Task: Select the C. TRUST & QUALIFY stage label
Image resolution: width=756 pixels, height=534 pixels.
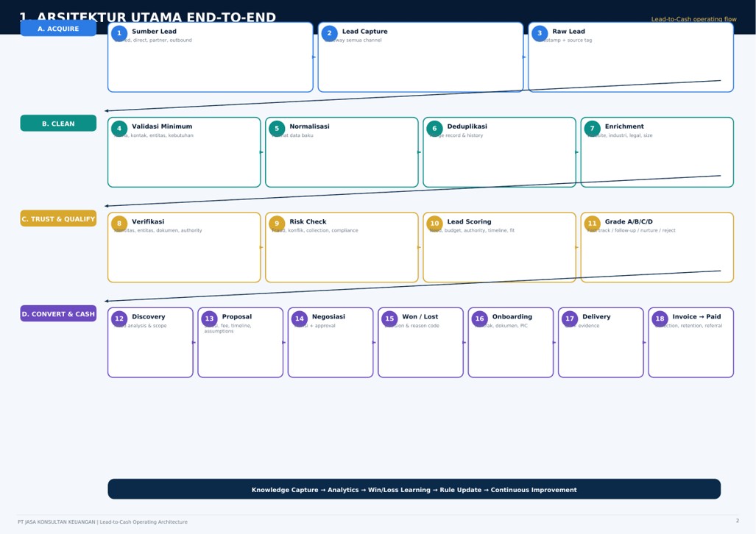Action: click(58, 218)
